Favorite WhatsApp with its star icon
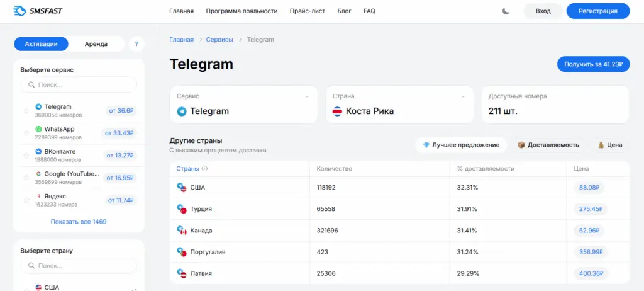 click(x=26, y=133)
